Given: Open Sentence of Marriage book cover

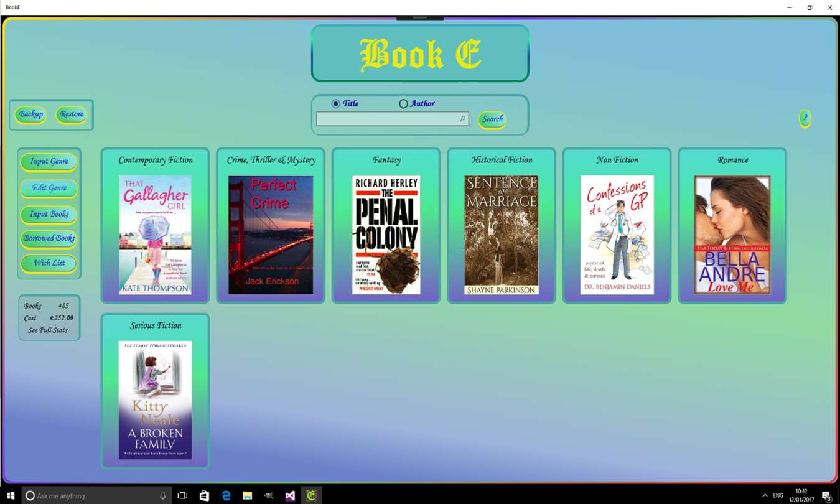Looking at the screenshot, I should (502, 235).
